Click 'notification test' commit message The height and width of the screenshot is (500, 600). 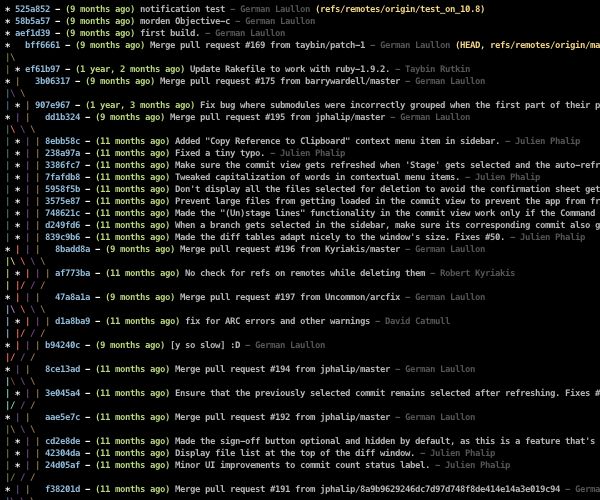[183, 9]
